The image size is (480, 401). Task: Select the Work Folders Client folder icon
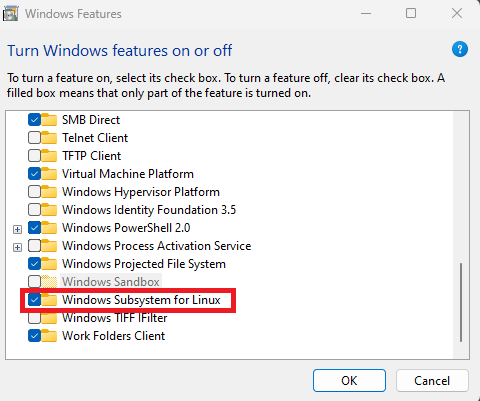click(49, 335)
